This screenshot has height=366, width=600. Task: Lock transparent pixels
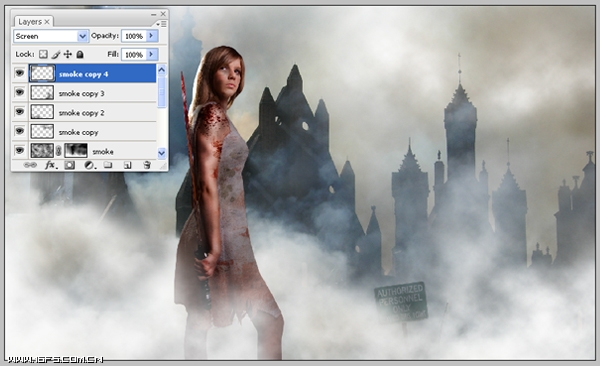(x=43, y=54)
